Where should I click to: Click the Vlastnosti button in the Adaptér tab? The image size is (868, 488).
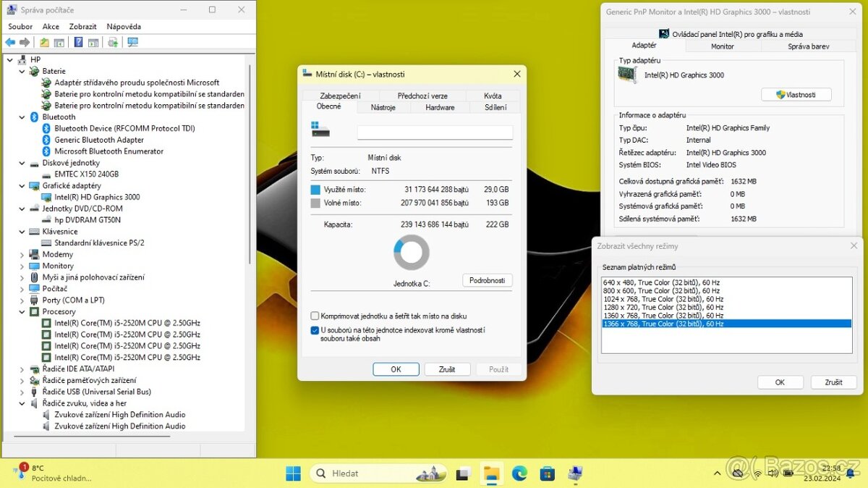point(796,94)
